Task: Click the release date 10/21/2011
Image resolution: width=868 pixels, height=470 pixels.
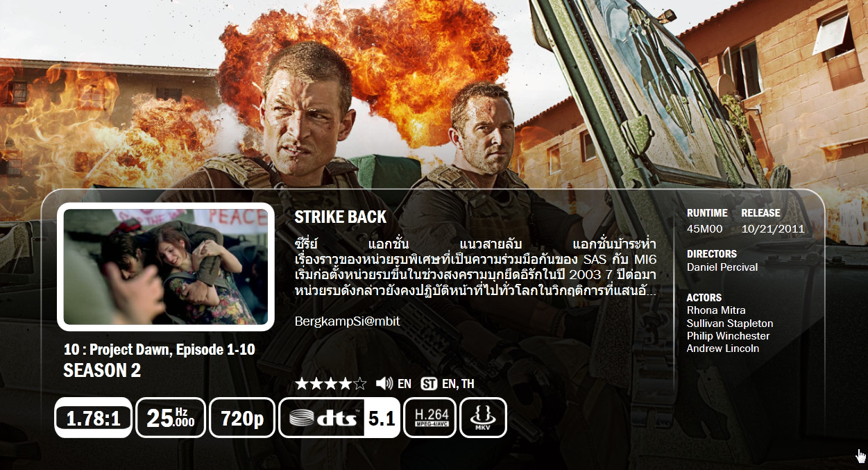Action: (x=773, y=228)
